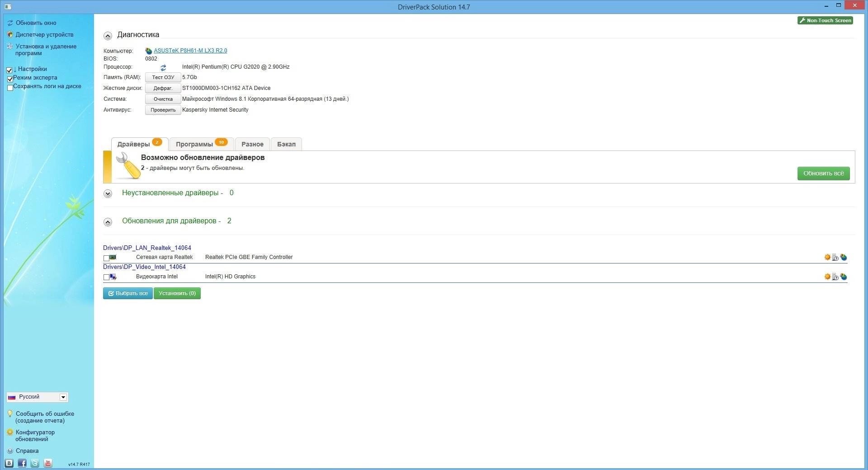The height and width of the screenshot is (470, 868).
Task: Open VKontakte social icon
Action: [x=9, y=463]
